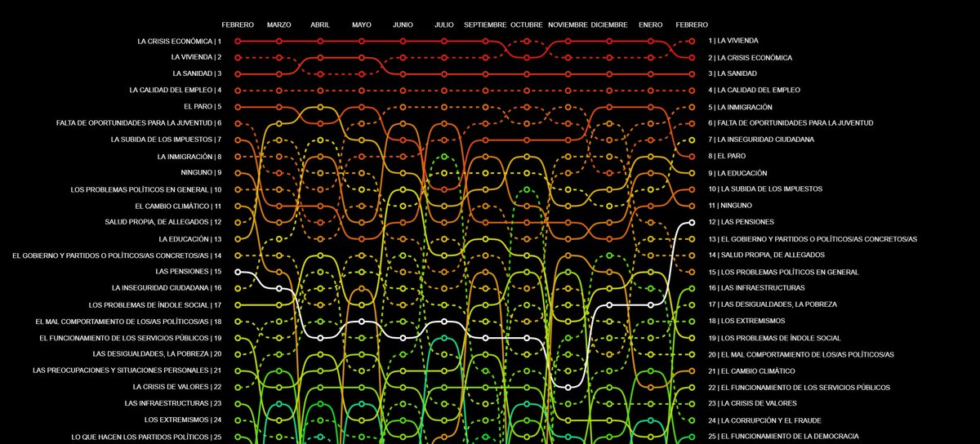This screenshot has width=980, height=444.
Task: Select the '11 | NINGUNO' label
Action: 729,206
